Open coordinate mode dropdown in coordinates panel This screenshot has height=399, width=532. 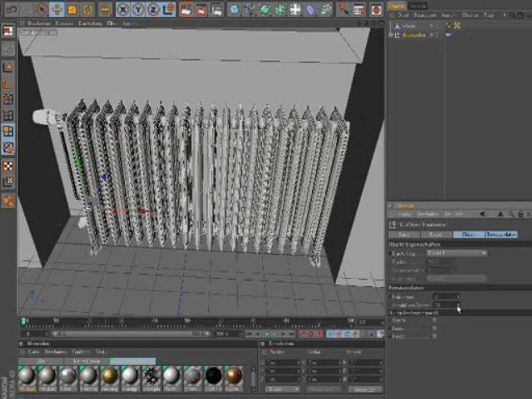pyautogui.click(x=283, y=389)
